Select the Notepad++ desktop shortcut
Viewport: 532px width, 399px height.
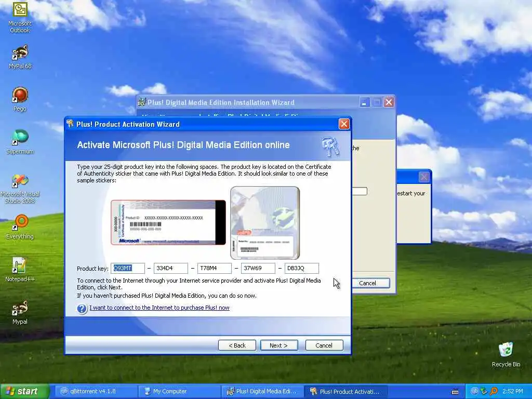20,270
